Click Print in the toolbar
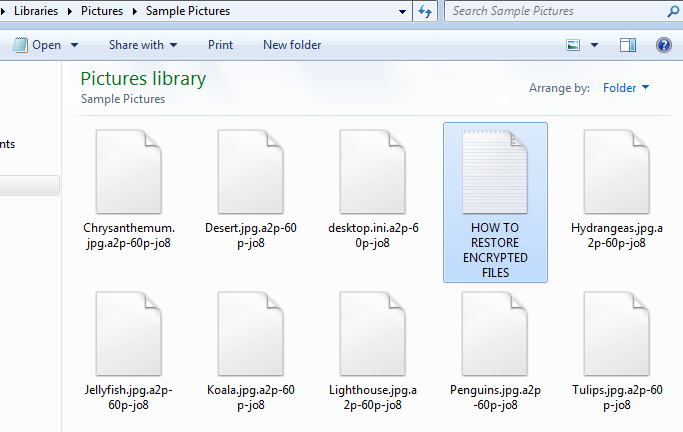683x432 pixels. coord(220,45)
